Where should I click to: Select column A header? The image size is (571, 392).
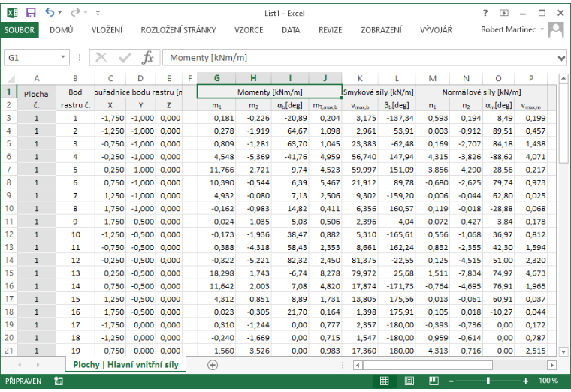36,78
